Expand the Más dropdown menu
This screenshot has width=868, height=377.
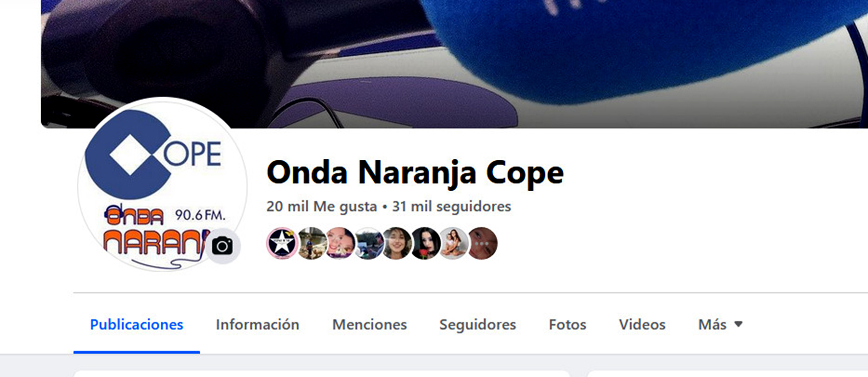tap(720, 325)
